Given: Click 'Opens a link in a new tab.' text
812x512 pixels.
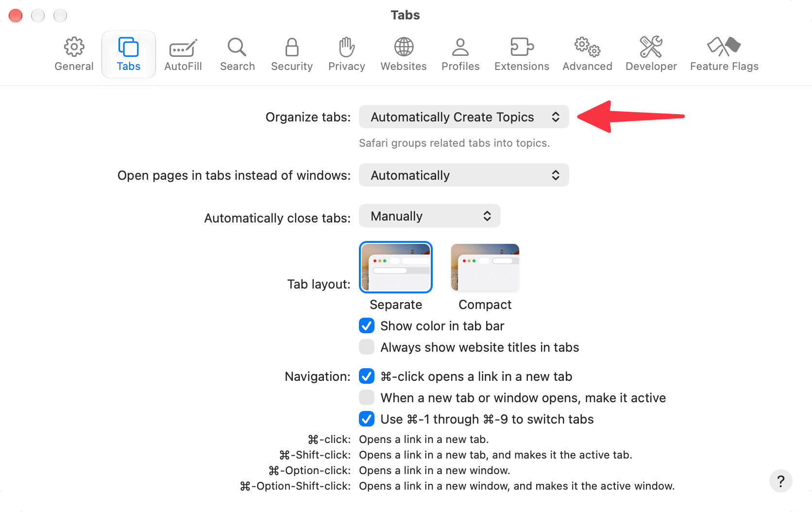Looking at the screenshot, I should [424, 440].
